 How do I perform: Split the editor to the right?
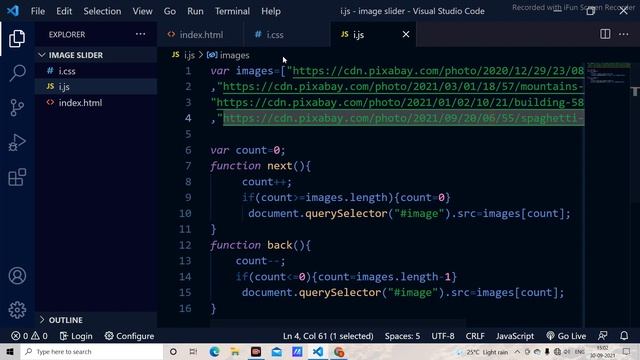pyautogui.click(x=605, y=34)
